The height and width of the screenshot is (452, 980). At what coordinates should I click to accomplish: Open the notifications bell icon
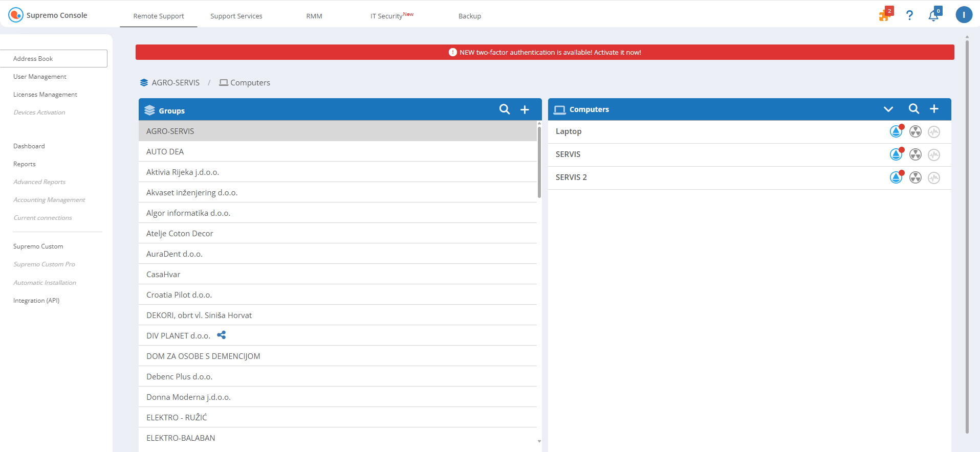click(x=933, y=16)
